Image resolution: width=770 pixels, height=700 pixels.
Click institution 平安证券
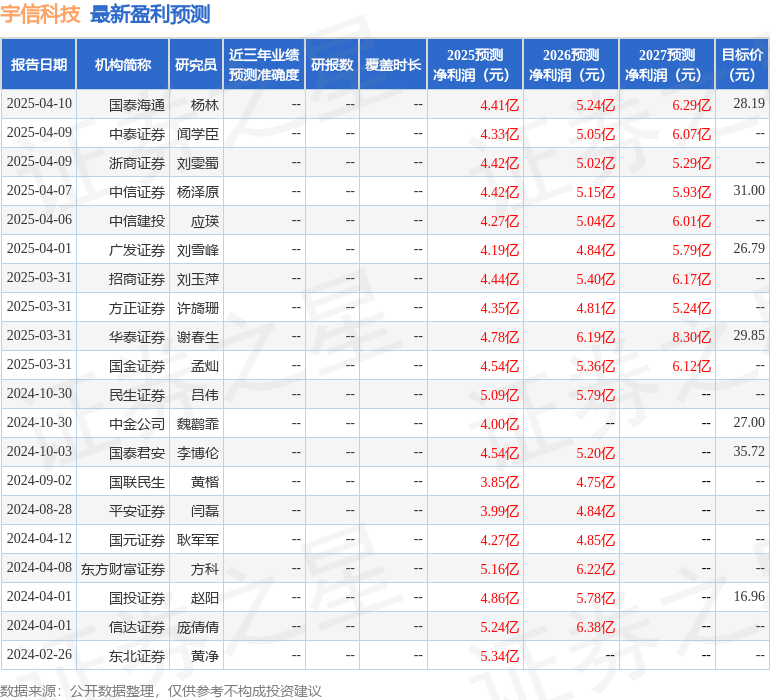tap(137, 510)
